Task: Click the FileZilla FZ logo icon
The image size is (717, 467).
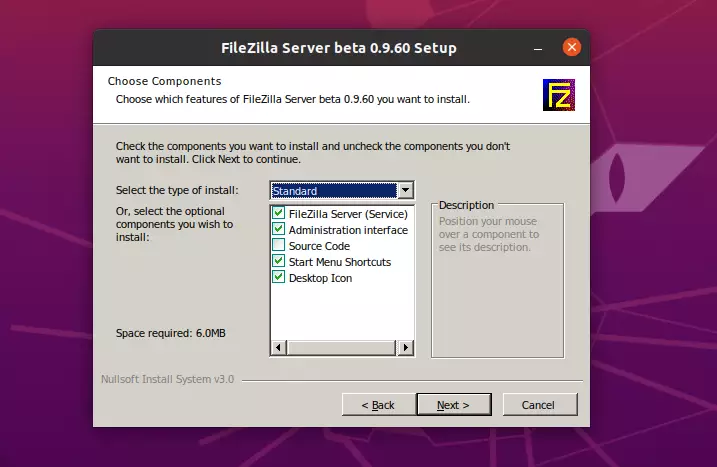Action: pos(559,95)
